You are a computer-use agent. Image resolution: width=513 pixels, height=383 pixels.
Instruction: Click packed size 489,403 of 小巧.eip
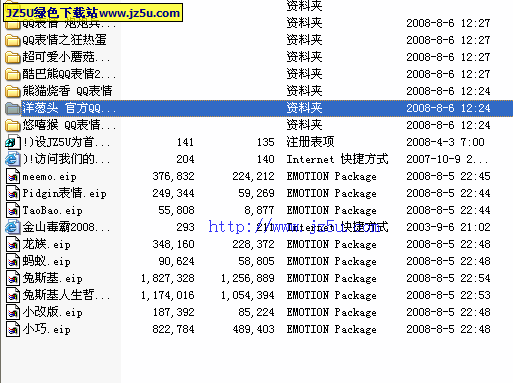253,329
